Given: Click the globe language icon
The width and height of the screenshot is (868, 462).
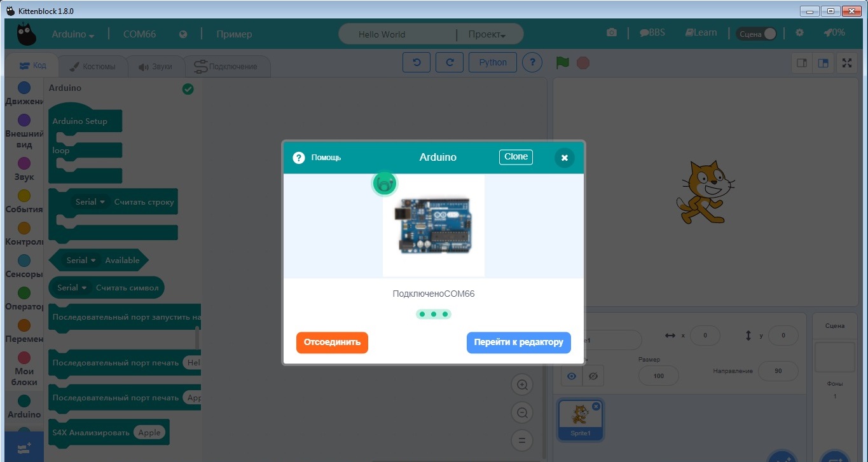Looking at the screenshot, I should [x=183, y=34].
